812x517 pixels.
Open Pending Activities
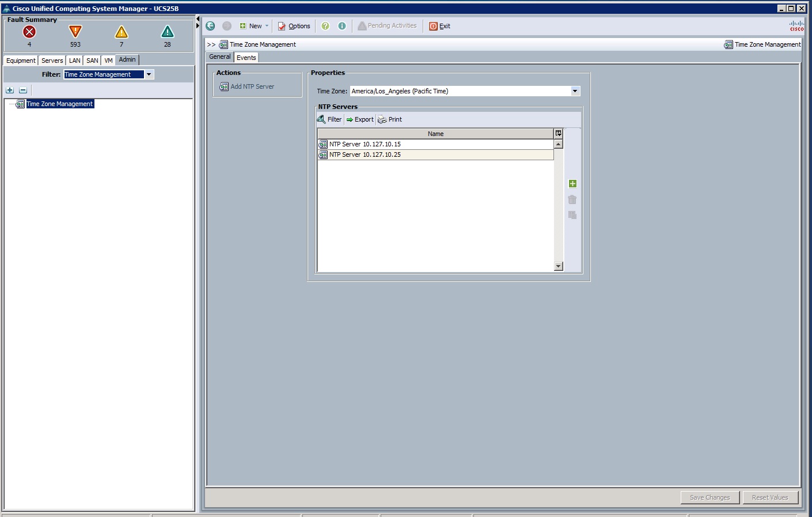click(387, 26)
